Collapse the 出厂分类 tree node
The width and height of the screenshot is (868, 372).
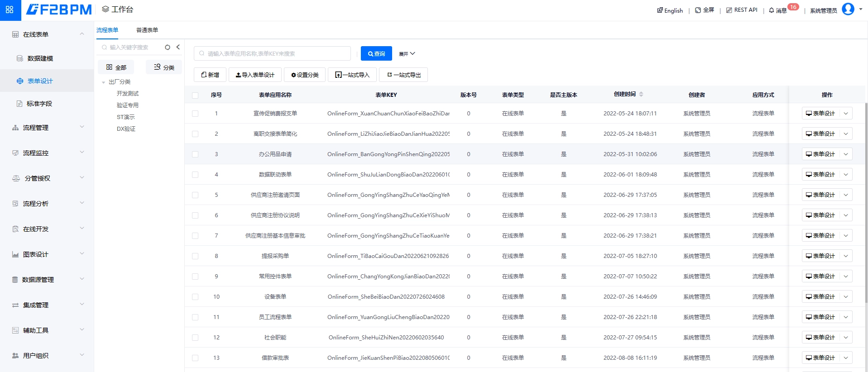(x=104, y=82)
